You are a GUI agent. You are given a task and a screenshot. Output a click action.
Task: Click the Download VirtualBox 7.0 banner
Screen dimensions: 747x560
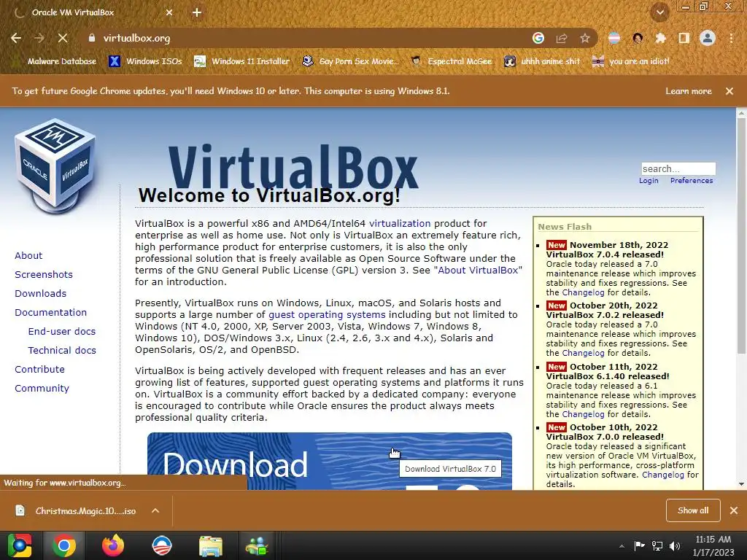point(330,461)
